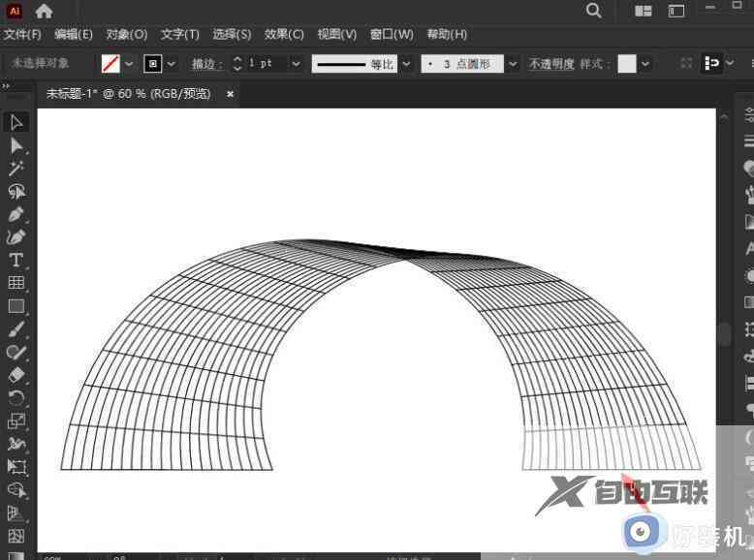
Task: Expand the stroke color dropdown arrow
Action: click(172, 63)
